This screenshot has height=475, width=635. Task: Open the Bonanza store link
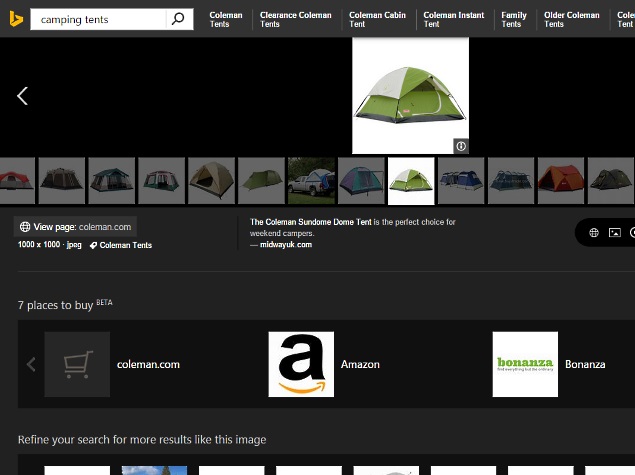coord(585,364)
